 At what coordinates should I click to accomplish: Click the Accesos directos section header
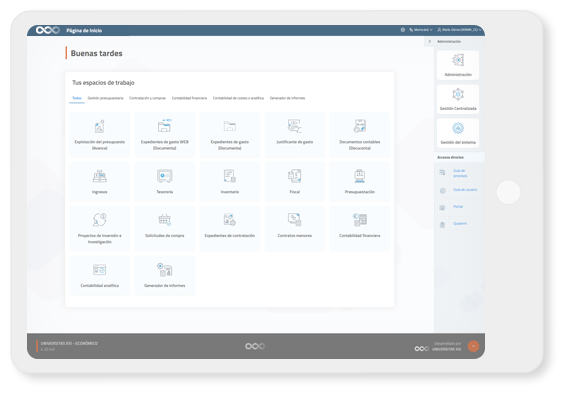[450, 157]
